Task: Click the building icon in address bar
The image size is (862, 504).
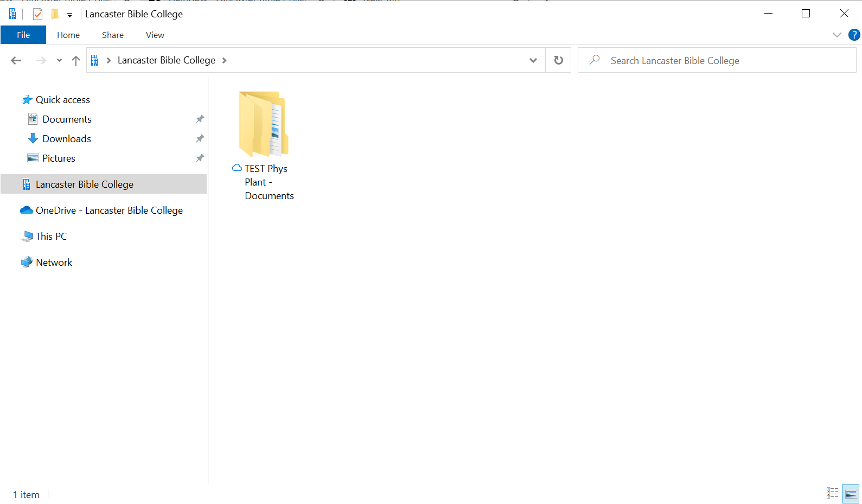Action: pos(94,60)
